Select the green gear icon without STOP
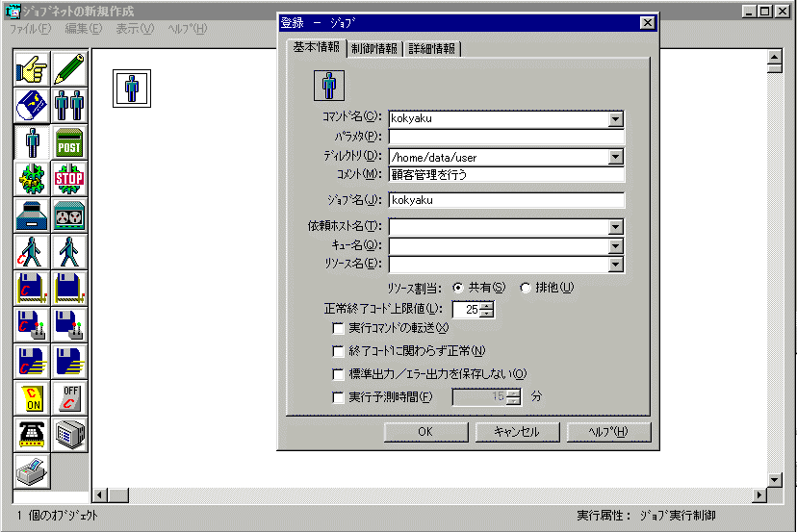The height and width of the screenshot is (532, 797). click(x=32, y=179)
